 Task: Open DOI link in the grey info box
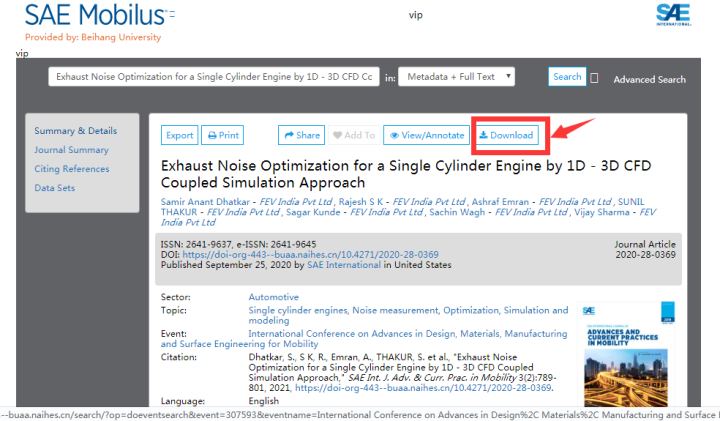coord(310,254)
